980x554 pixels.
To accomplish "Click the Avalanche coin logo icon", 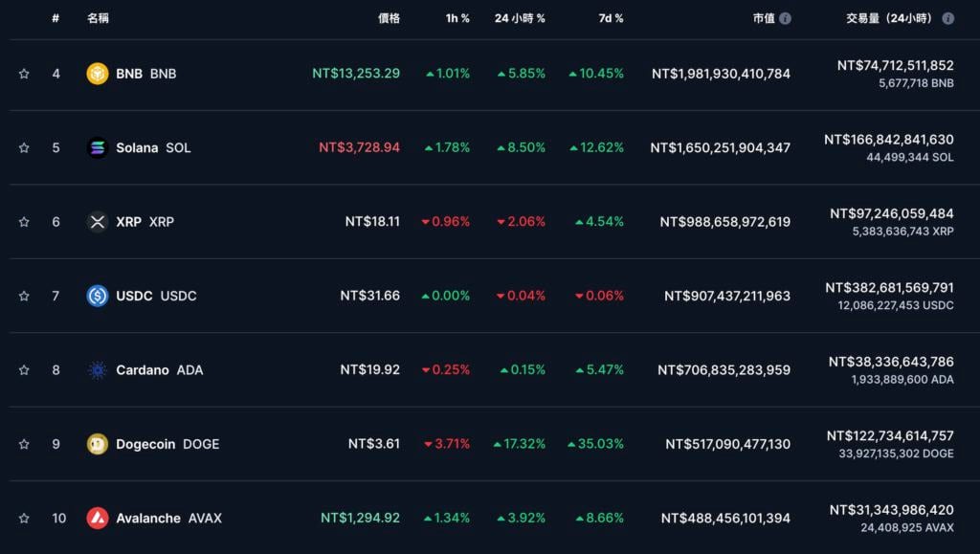I will click(98, 518).
